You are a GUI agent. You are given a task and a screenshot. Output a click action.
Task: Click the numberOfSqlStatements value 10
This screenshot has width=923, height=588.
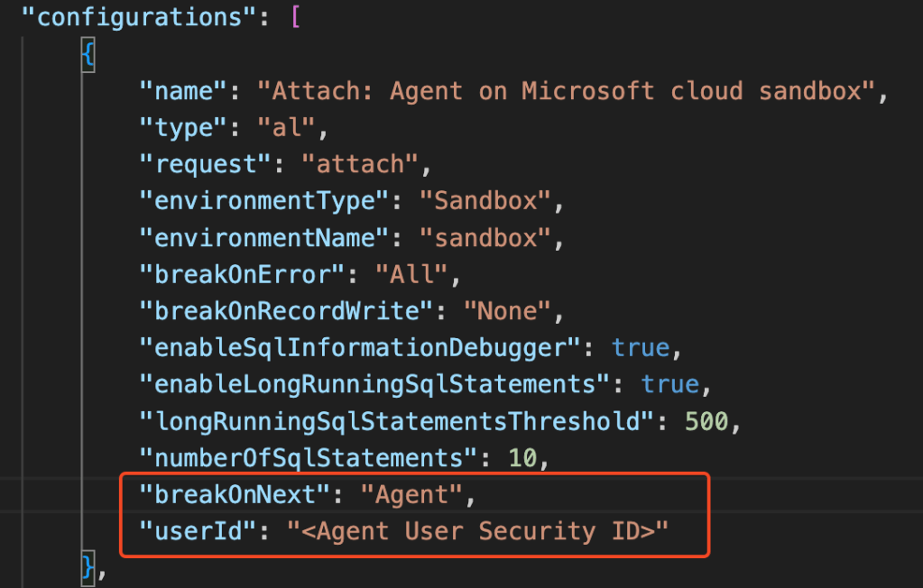coord(521,458)
